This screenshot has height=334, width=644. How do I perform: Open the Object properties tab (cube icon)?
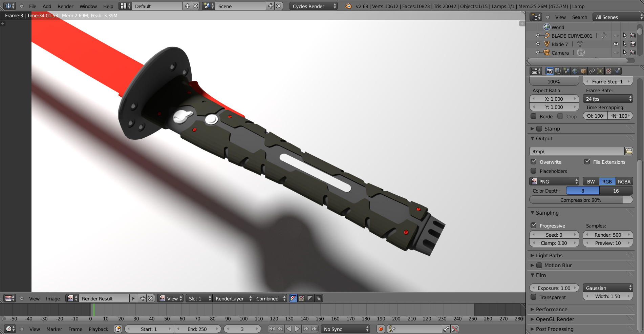pos(583,71)
